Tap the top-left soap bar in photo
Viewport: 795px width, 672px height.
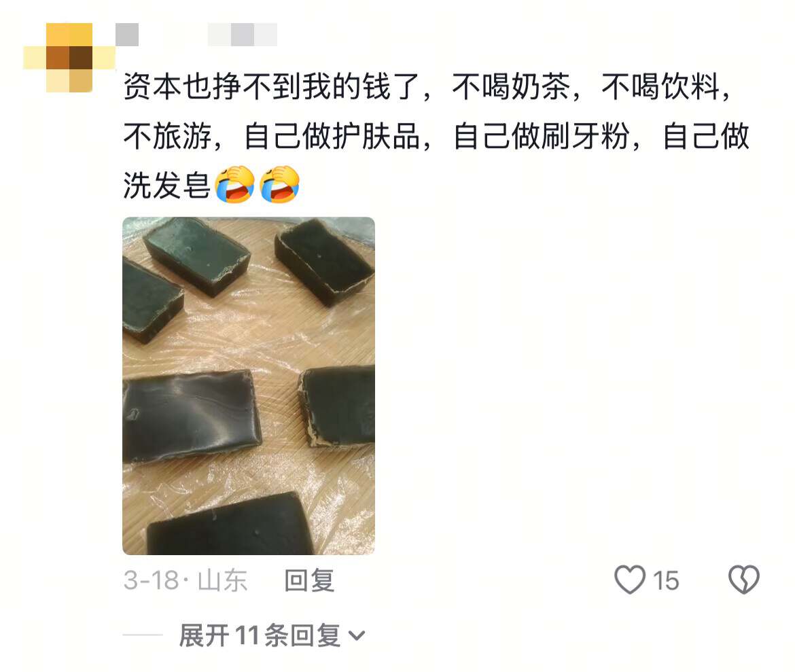[152, 301]
